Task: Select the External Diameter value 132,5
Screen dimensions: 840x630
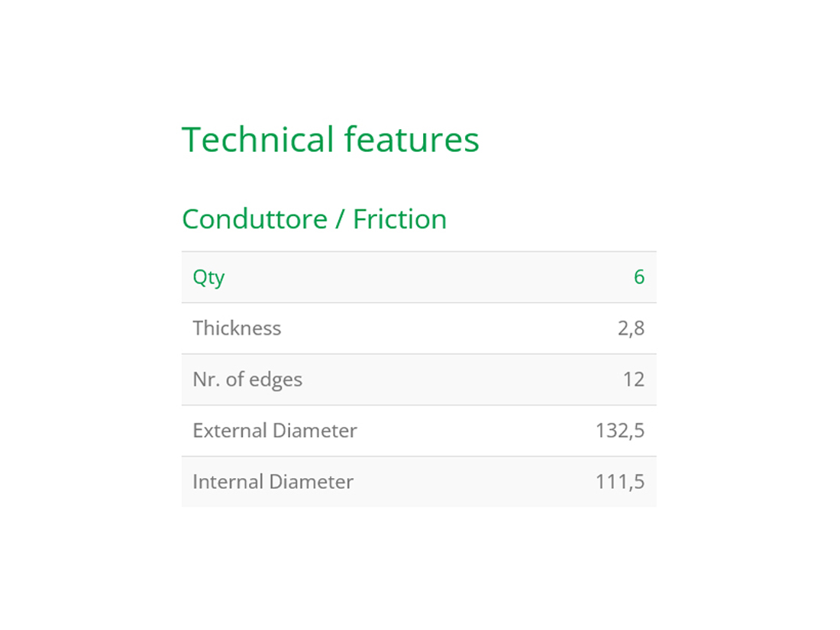Action: pos(620,431)
